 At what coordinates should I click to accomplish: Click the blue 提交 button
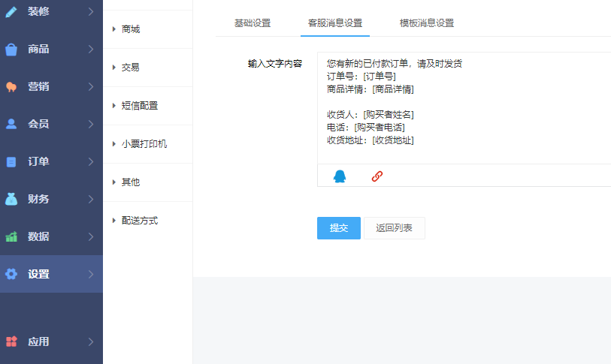tap(339, 228)
